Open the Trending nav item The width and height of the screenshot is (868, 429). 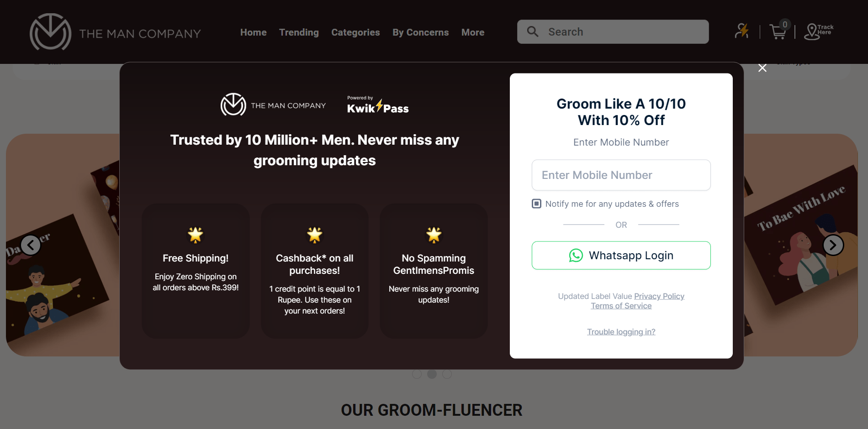click(299, 32)
